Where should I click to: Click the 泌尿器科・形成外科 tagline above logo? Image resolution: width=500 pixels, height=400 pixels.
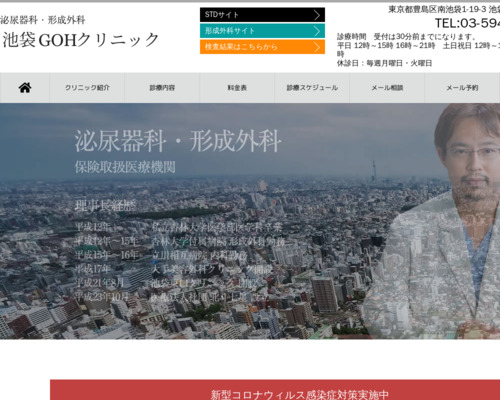[x=42, y=20]
